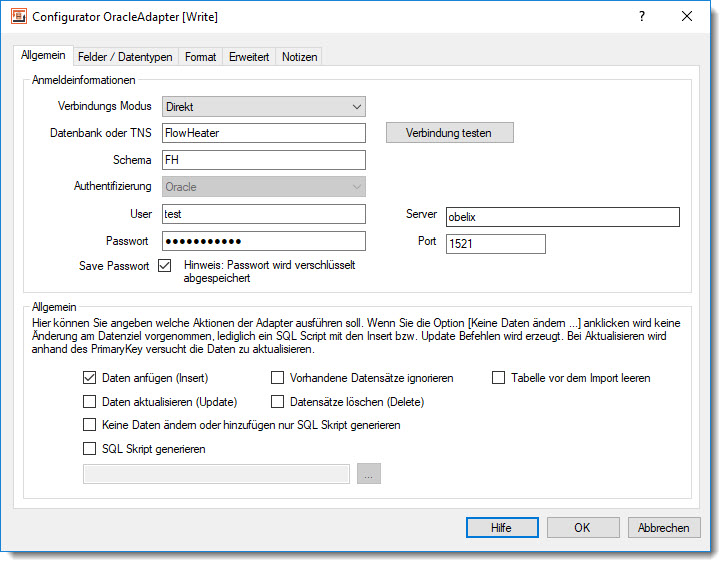Screen dimensions: 726x567
Task: Open the Verbindungs Modus dropdown
Action: 263,106
